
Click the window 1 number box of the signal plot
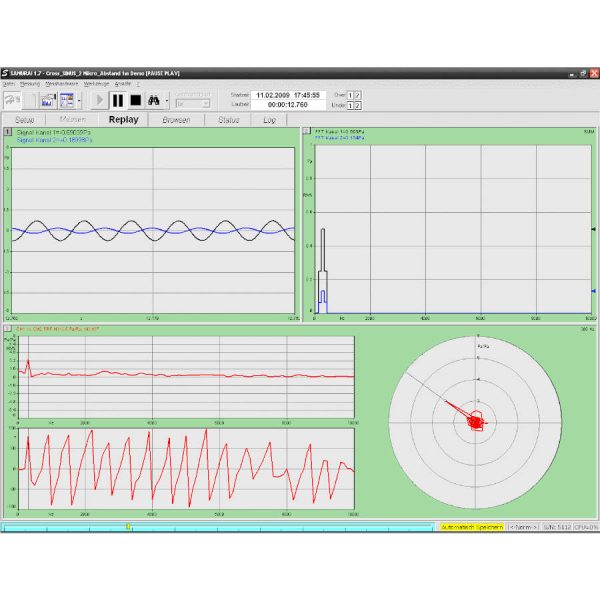click(x=8, y=132)
